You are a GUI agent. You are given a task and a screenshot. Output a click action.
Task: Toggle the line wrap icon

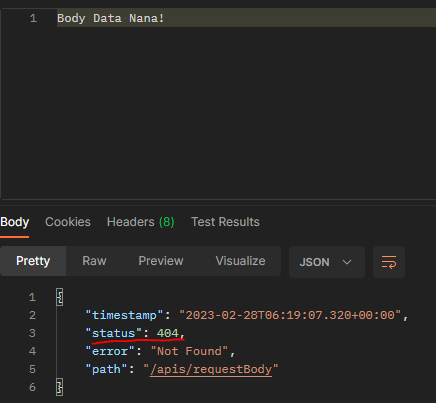coord(389,262)
